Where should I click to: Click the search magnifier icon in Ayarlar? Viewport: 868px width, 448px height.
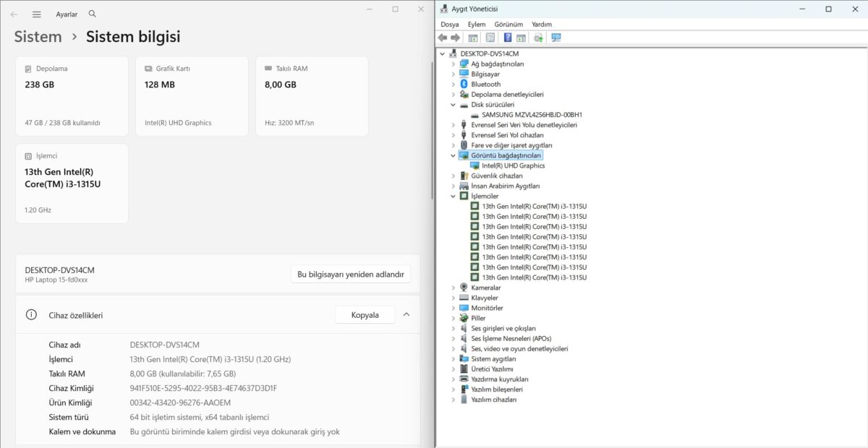pos(92,14)
